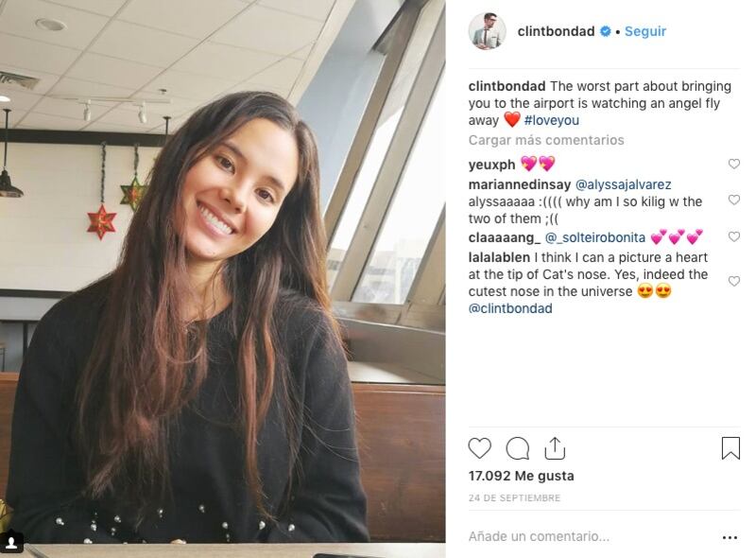Viewport: 756px width, 558px height.
Task: Load more comments via Cargar más comentarios
Action: 546,140
